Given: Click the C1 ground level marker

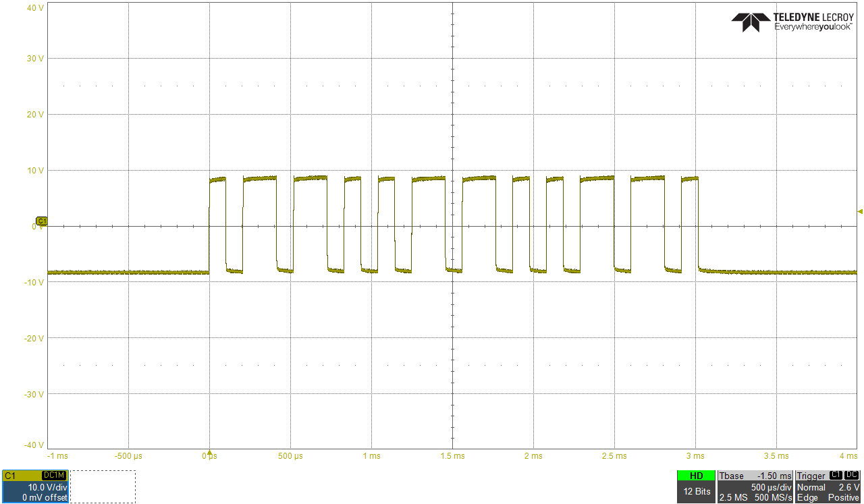Looking at the screenshot, I should click(x=42, y=221).
